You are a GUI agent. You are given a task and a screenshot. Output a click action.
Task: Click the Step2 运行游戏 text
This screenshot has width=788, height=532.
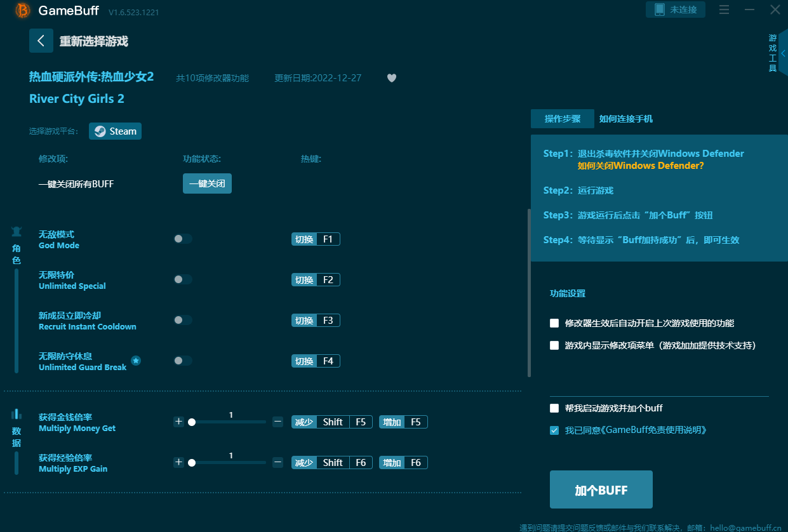coord(578,190)
